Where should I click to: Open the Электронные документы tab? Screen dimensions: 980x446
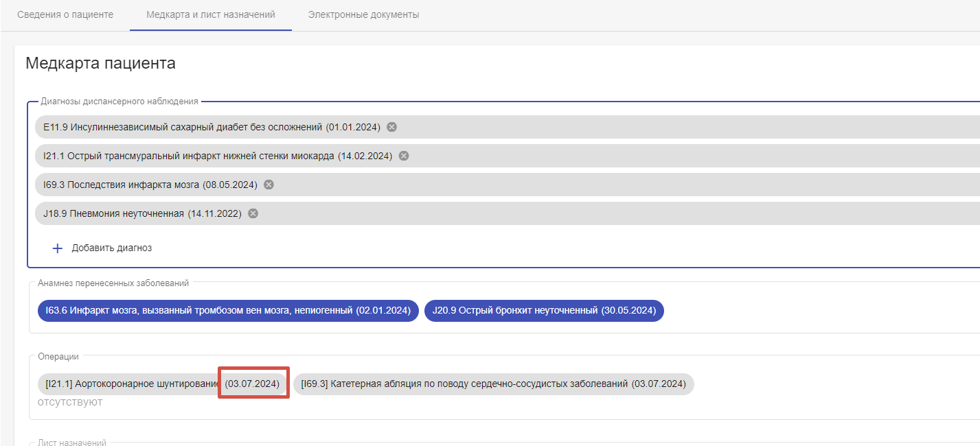pyautogui.click(x=363, y=14)
